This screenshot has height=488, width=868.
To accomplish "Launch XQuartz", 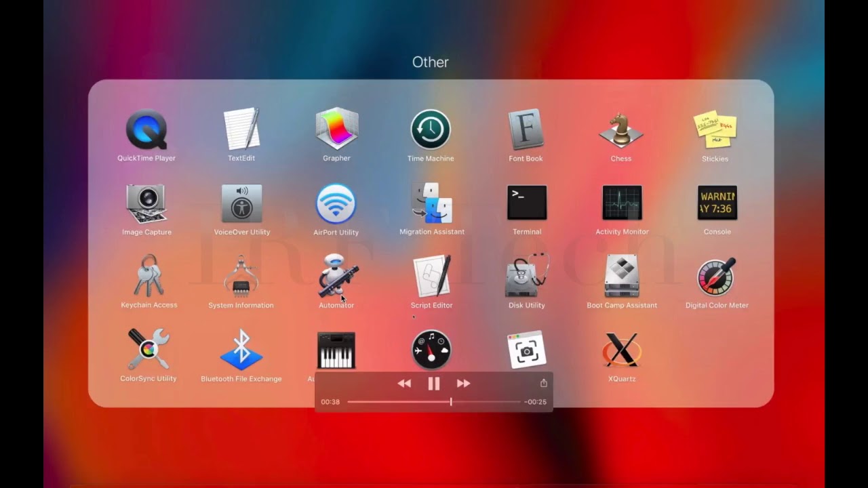I will [x=622, y=350].
